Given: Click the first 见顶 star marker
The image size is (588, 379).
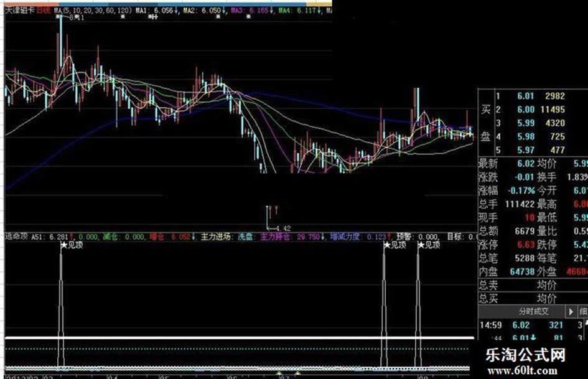Looking at the screenshot, I should point(63,245).
